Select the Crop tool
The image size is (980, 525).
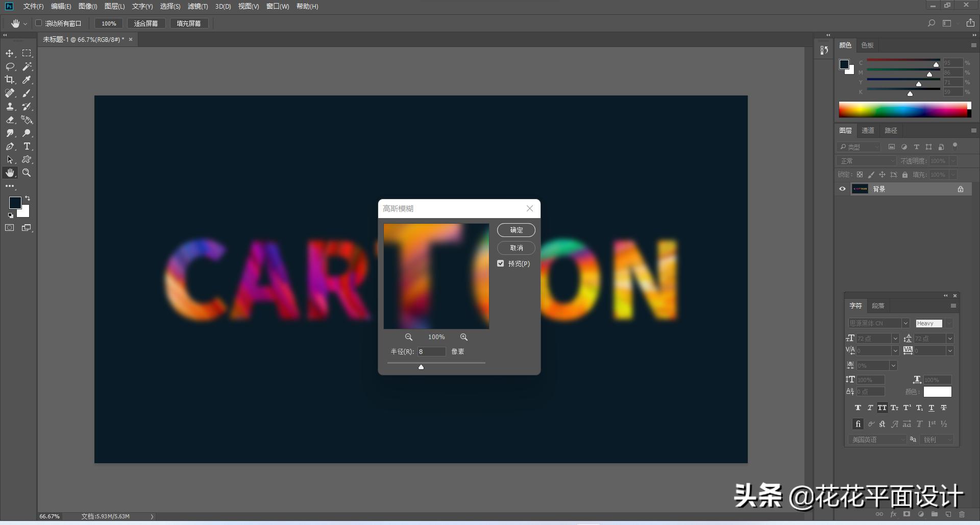[10, 80]
